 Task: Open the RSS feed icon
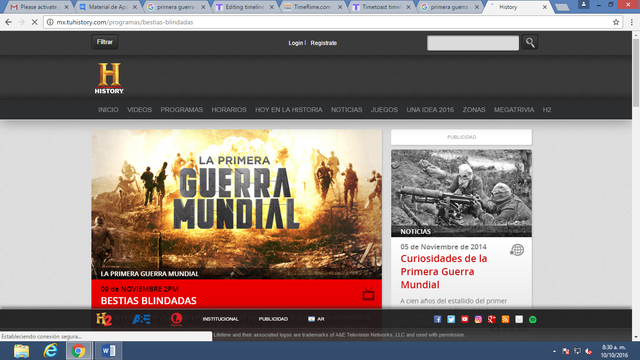pos(505,319)
